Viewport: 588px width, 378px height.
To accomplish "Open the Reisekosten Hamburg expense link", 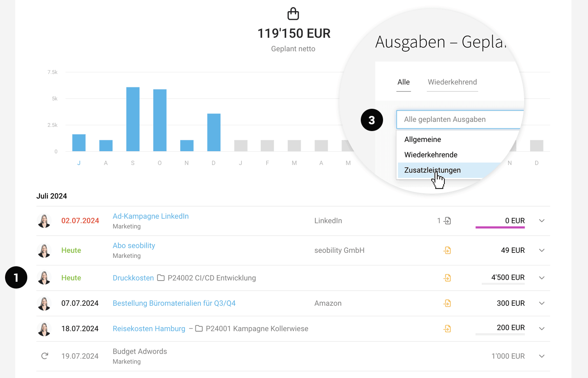I will (149, 329).
